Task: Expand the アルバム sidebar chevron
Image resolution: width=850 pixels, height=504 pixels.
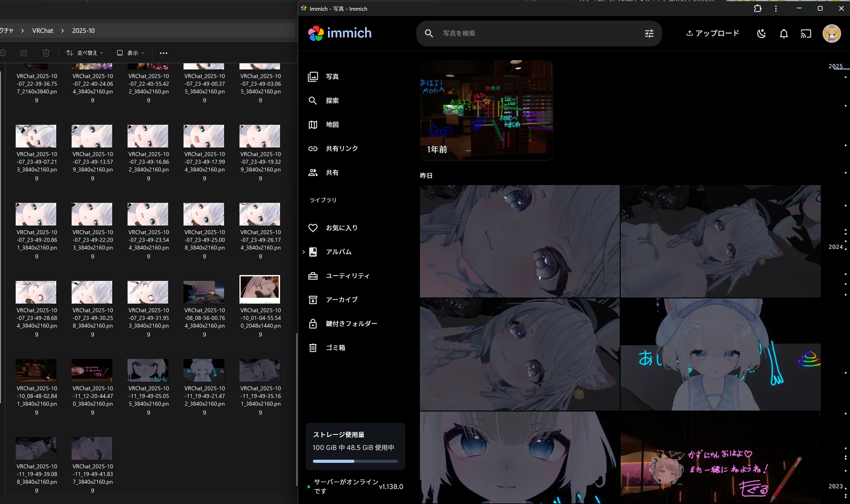Action: point(304,252)
